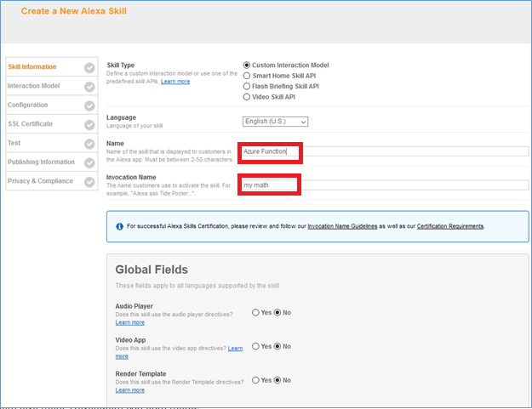532x409 pixels.
Task: Click the Skill Information checkmark icon
Action: (x=89, y=67)
